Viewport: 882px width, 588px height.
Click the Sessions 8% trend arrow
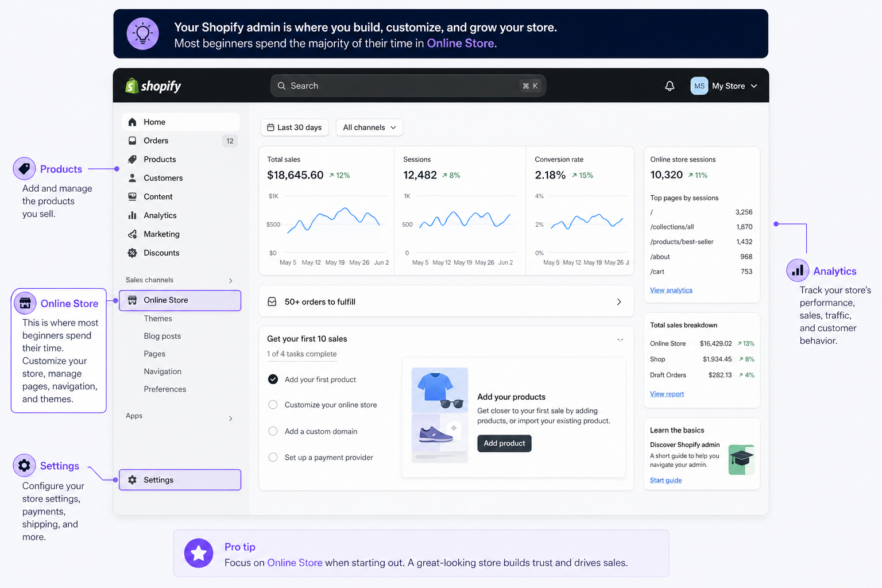click(x=444, y=176)
